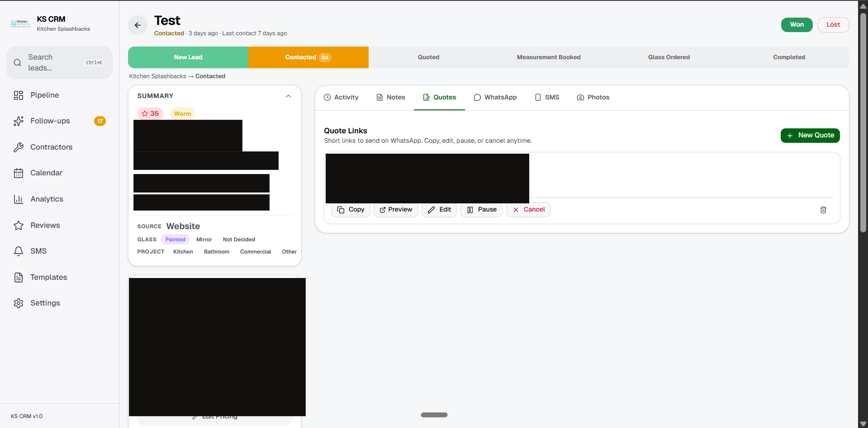Viewport: 868px width, 428px height.
Task: Open Settings via the gear icon
Action: (x=19, y=303)
